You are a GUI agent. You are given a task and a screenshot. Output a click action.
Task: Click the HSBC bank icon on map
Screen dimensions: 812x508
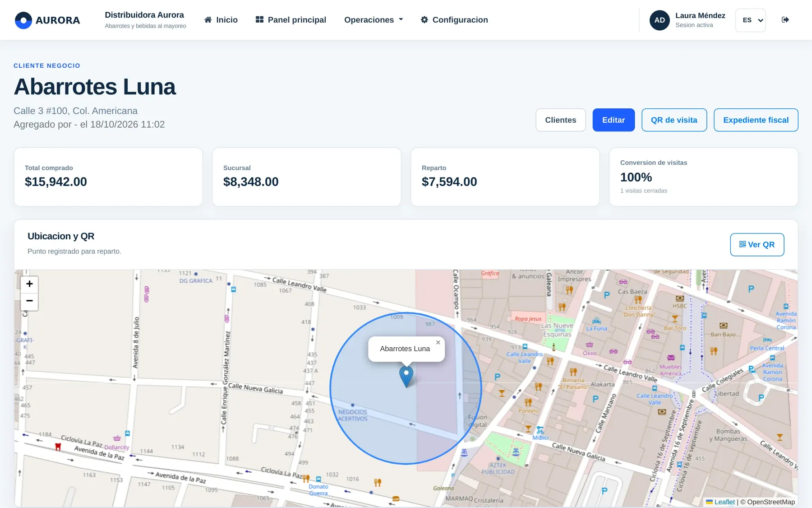tap(680, 298)
